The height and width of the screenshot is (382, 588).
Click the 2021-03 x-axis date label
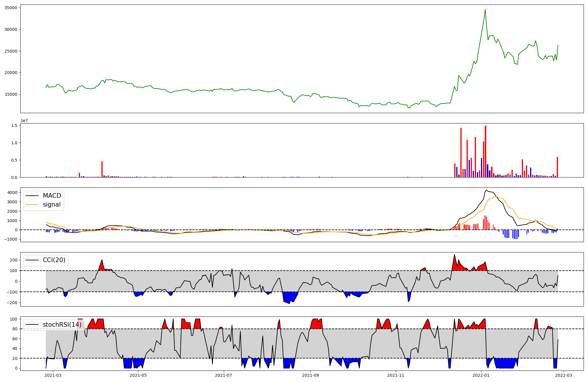coord(53,375)
